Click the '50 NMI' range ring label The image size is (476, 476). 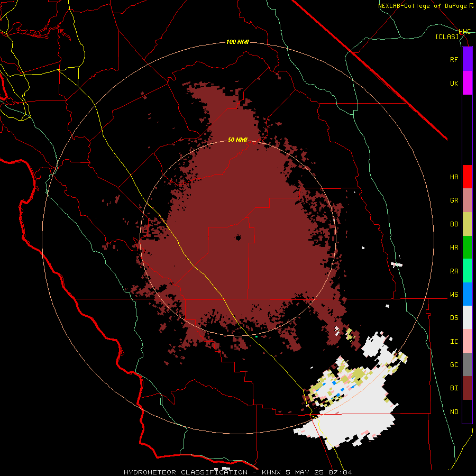237,140
